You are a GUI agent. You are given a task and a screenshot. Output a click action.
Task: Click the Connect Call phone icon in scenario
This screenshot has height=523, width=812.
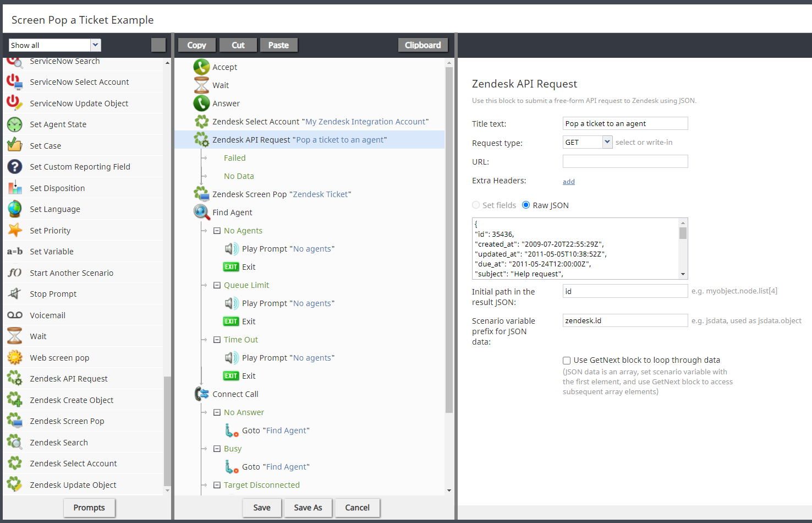coord(201,394)
